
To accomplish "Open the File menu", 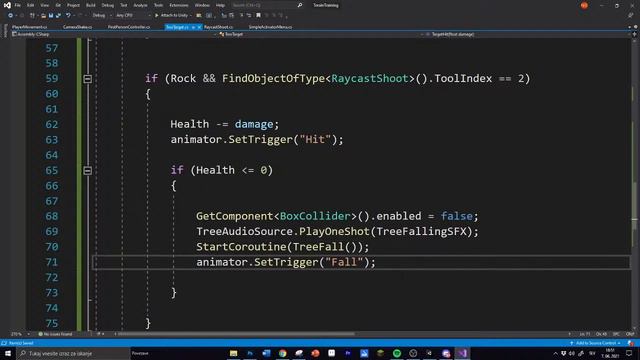I will [18, 5].
